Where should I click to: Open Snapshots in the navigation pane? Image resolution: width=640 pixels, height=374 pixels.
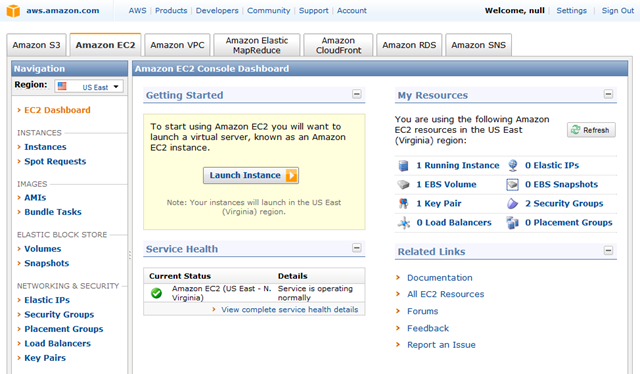pos(47,263)
